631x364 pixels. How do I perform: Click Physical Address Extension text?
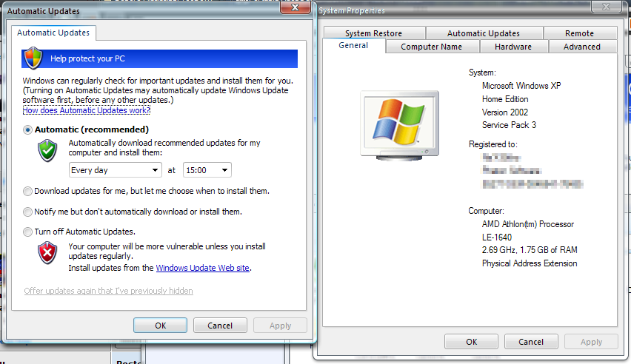click(530, 263)
